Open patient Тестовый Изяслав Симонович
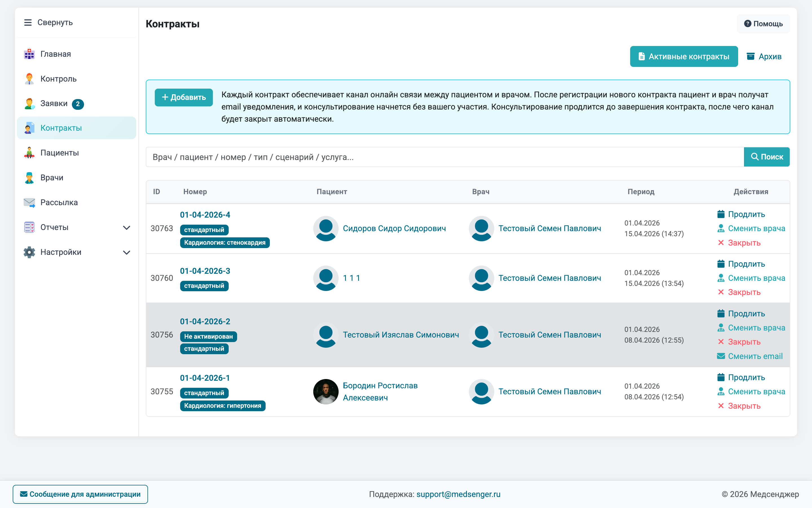 click(x=401, y=335)
